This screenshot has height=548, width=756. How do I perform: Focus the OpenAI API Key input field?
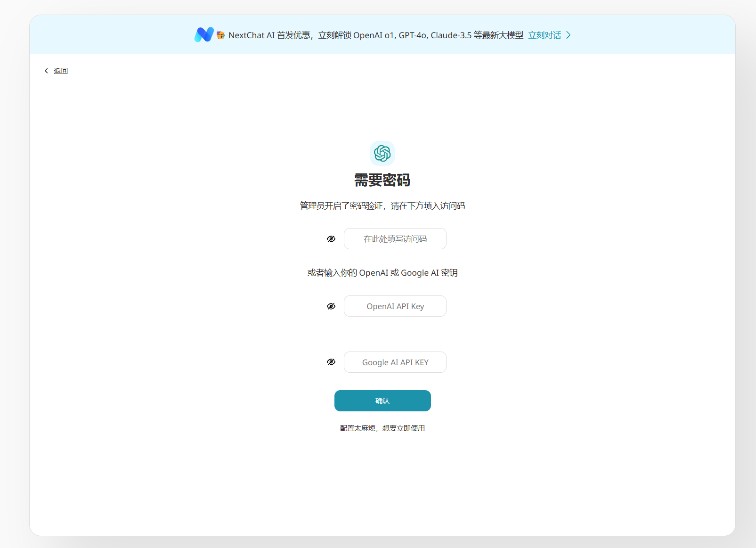coord(395,306)
